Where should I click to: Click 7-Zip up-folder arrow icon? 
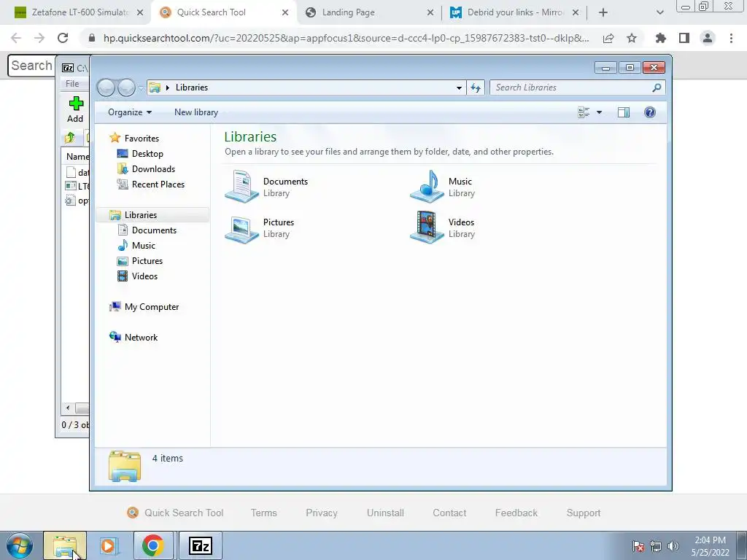coord(69,138)
